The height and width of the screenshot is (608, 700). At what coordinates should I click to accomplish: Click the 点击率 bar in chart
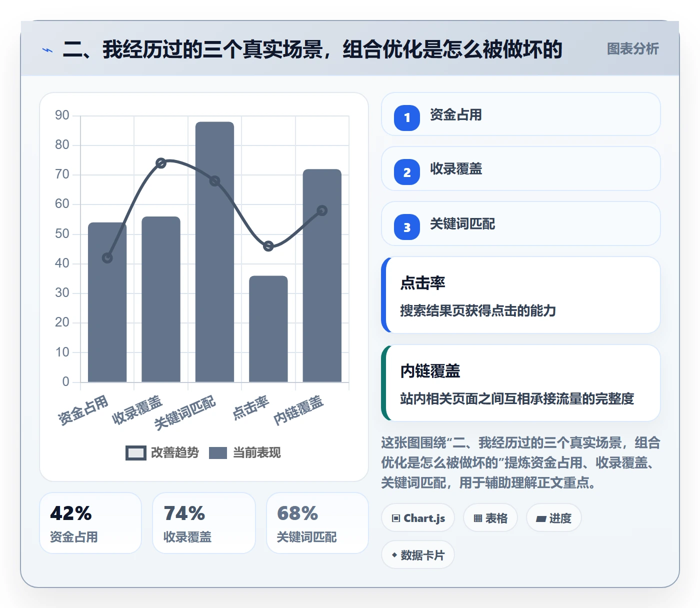pyautogui.click(x=268, y=329)
